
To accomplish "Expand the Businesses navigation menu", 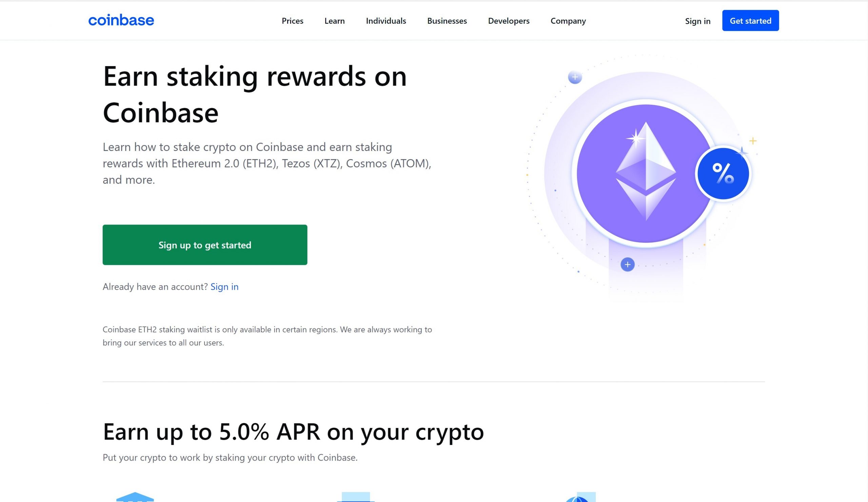I will pos(447,21).
